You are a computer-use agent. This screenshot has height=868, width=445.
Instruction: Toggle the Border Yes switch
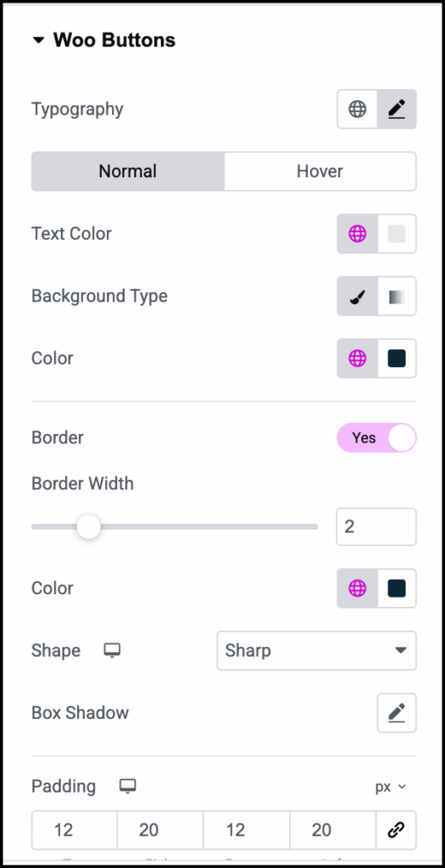click(376, 438)
